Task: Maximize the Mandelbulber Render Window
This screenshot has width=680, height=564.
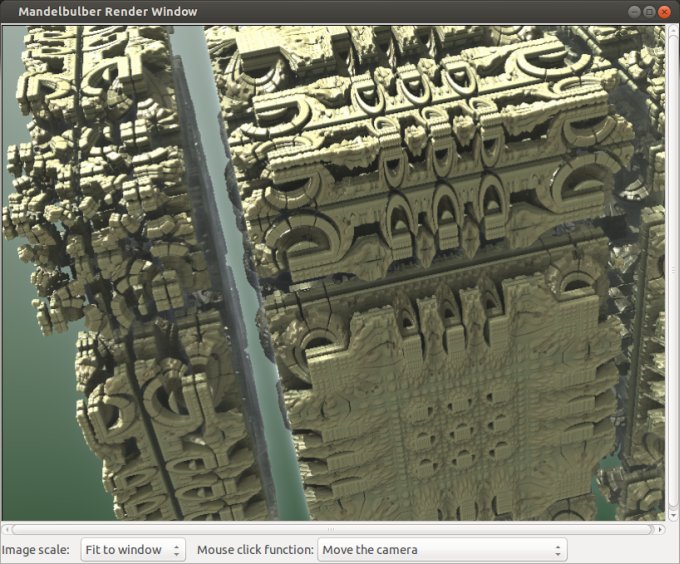Action: 649,12
